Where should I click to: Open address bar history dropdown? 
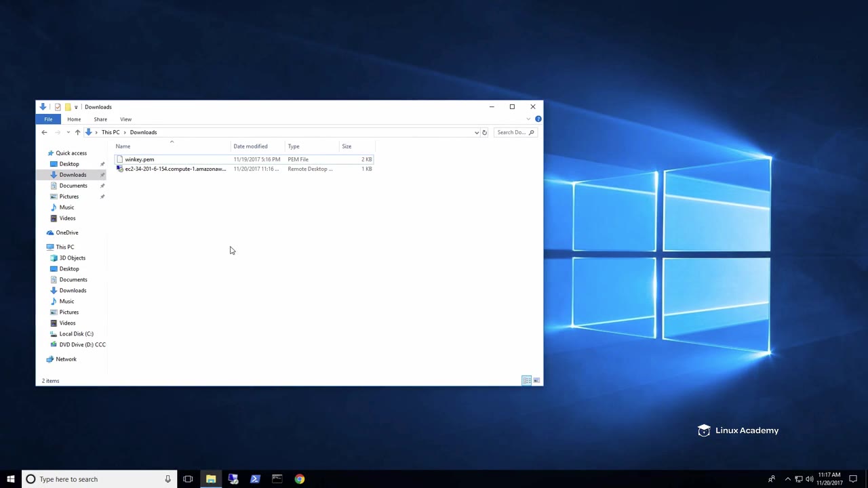[x=476, y=132]
